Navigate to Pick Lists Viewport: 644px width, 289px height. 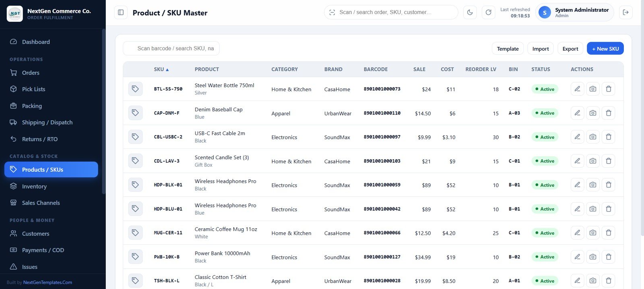tap(51, 89)
